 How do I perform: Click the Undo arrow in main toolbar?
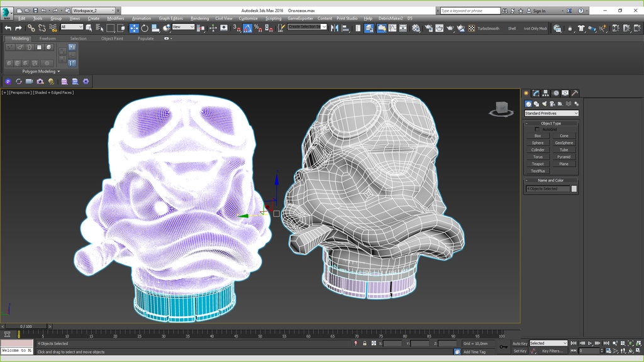pos(8,28)
